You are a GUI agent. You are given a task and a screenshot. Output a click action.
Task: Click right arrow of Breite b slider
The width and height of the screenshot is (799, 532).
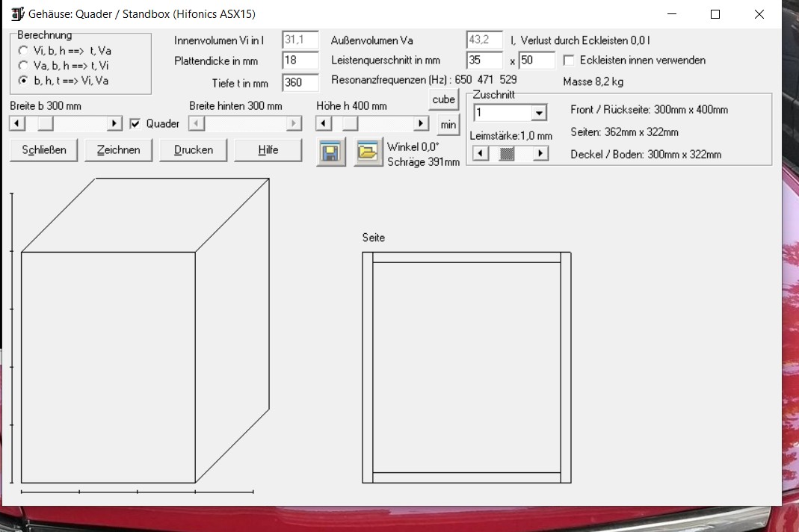click(114, 123)
